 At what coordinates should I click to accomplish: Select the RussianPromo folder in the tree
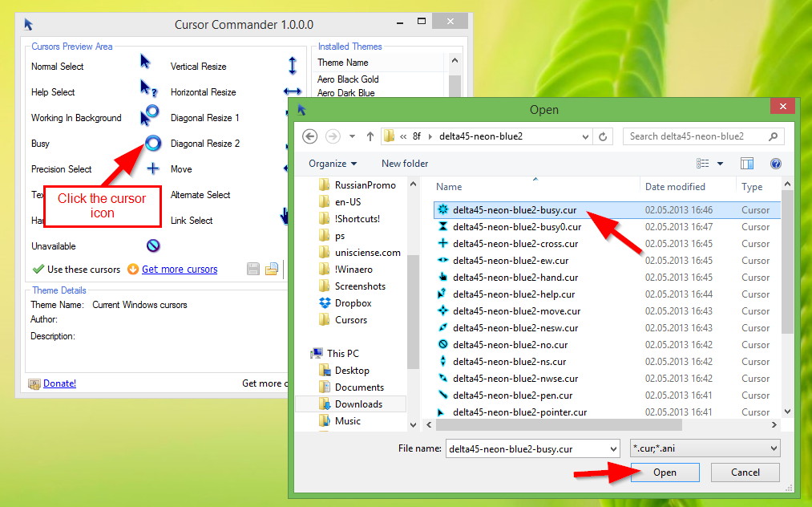[x=365, y=185]
